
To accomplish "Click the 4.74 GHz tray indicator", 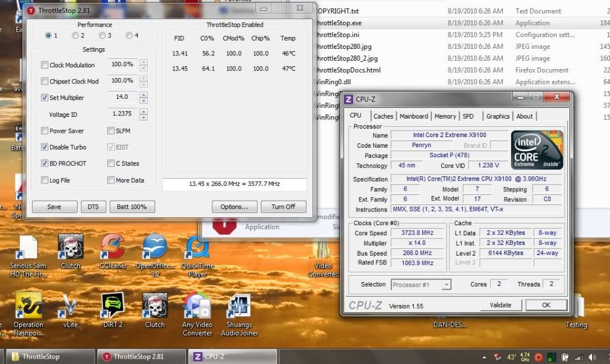I will click(x=525, y=357).
